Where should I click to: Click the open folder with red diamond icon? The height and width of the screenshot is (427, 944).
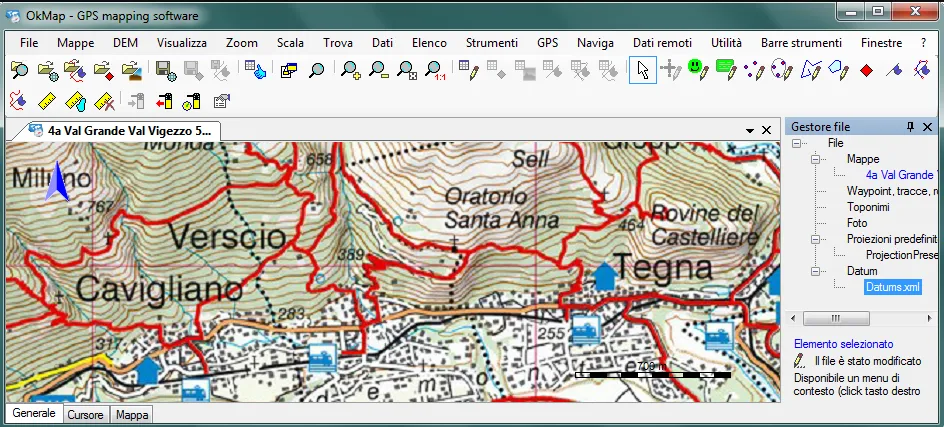(x=104, y=70)
